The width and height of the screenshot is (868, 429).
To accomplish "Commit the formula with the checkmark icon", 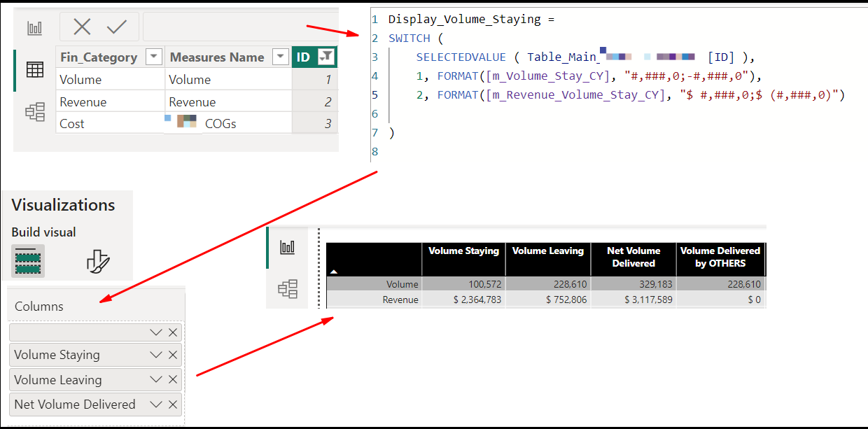I will coord(117,27).
